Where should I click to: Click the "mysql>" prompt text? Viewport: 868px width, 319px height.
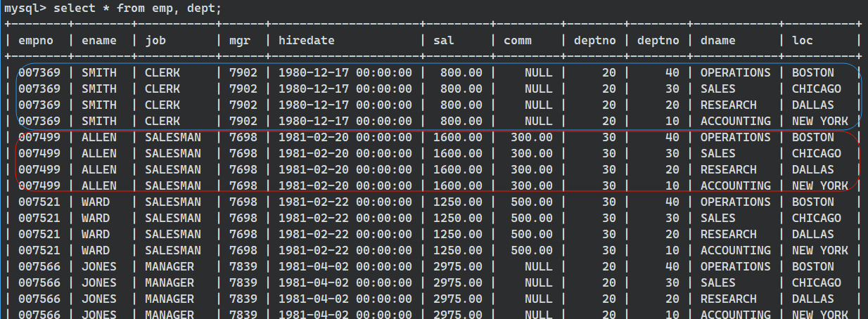click(25, 8)
